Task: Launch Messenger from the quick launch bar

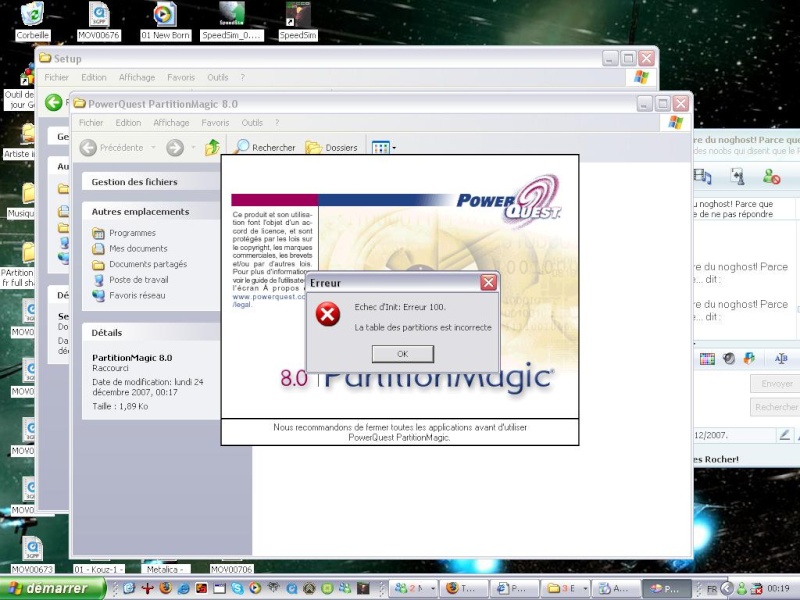Action: (345, 588)
